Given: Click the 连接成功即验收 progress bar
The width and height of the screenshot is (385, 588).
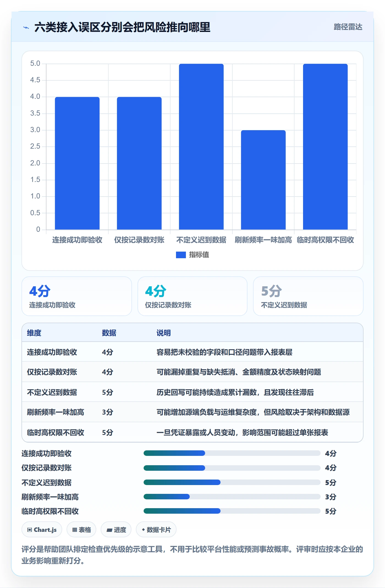Looking at the screenshot, I should coord(232,453).
